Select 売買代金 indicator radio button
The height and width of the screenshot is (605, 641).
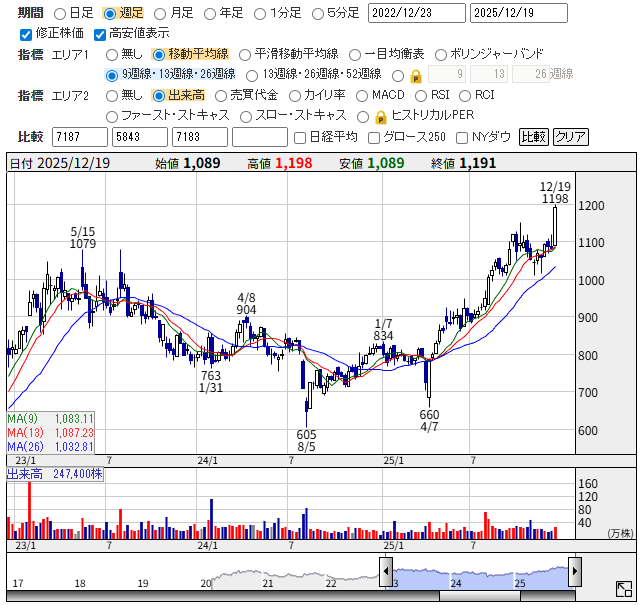[221, 96]
